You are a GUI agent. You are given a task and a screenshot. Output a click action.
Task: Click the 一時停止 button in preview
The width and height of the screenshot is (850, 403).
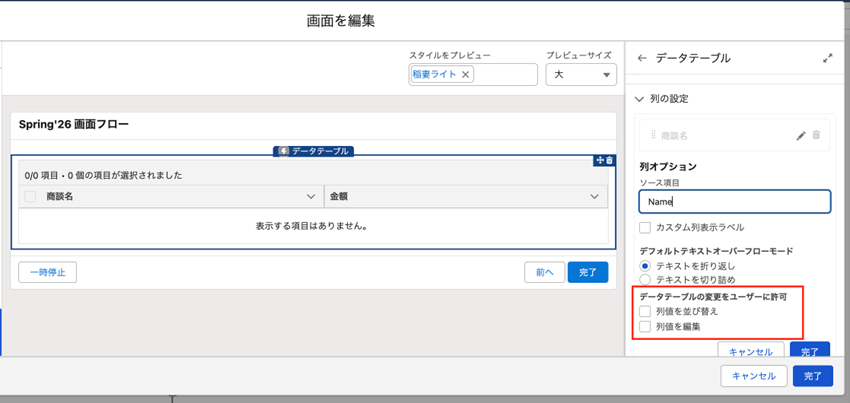[x=47, y=272]
